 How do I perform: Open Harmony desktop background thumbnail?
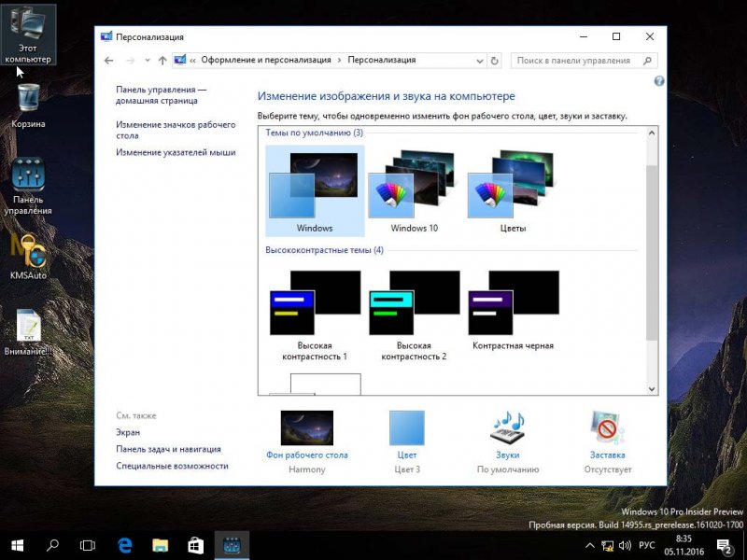307,427
